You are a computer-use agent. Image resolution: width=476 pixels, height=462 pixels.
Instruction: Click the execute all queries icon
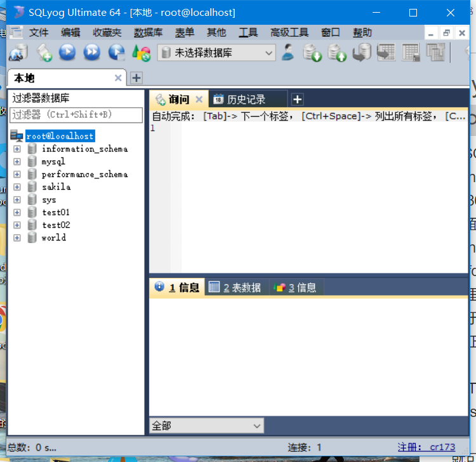pos(91,52)
